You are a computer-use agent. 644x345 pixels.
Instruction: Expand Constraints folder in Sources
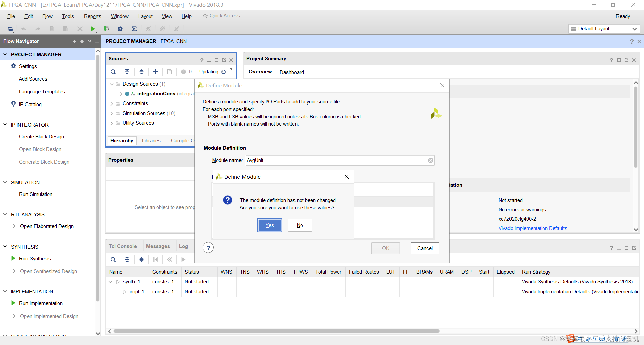tap(112, 103)
